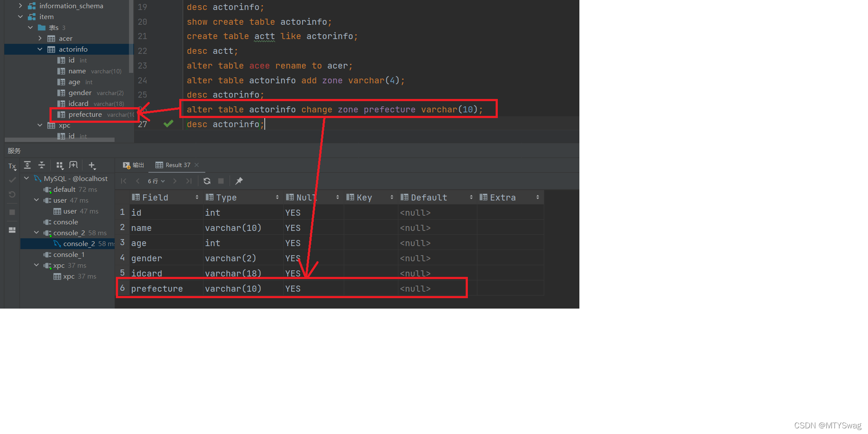The image size is (868, 434).
Task: Click the green checkmark in editor gutter
Action: pos(168,124)
